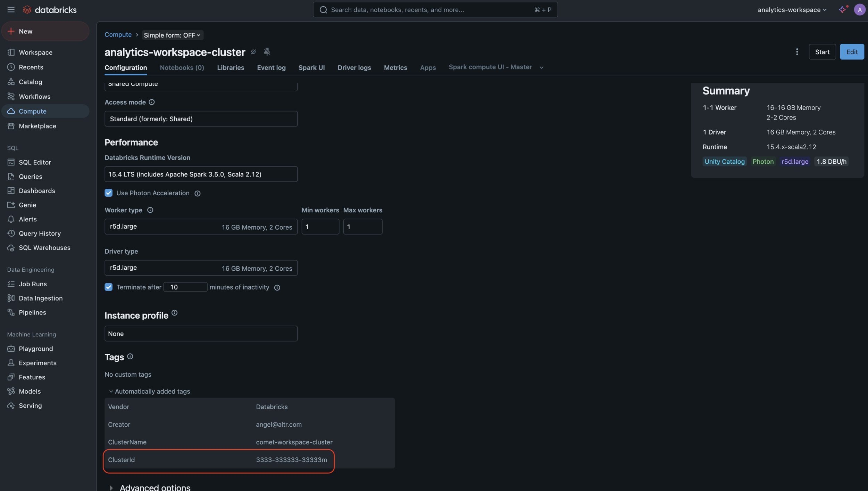
Task: Open the three-dot more actions menu
Action: [x=797, y=52]
